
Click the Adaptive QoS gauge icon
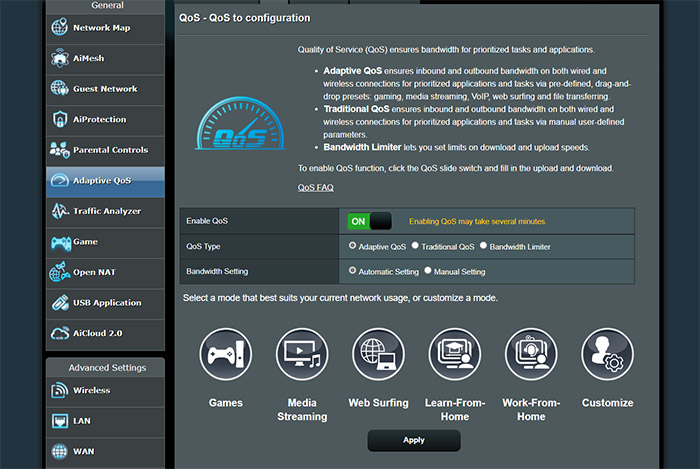pyautogui.click(x=59, y=180)
